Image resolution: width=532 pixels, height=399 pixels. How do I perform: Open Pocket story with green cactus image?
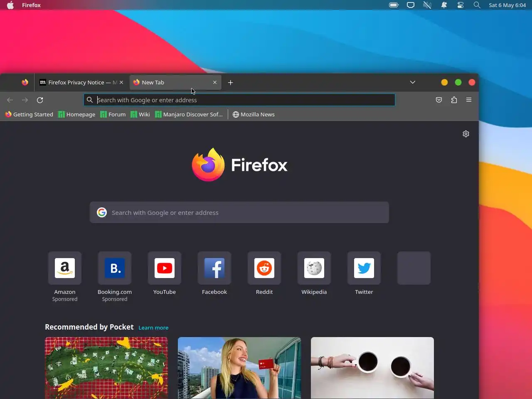(106, 368)
